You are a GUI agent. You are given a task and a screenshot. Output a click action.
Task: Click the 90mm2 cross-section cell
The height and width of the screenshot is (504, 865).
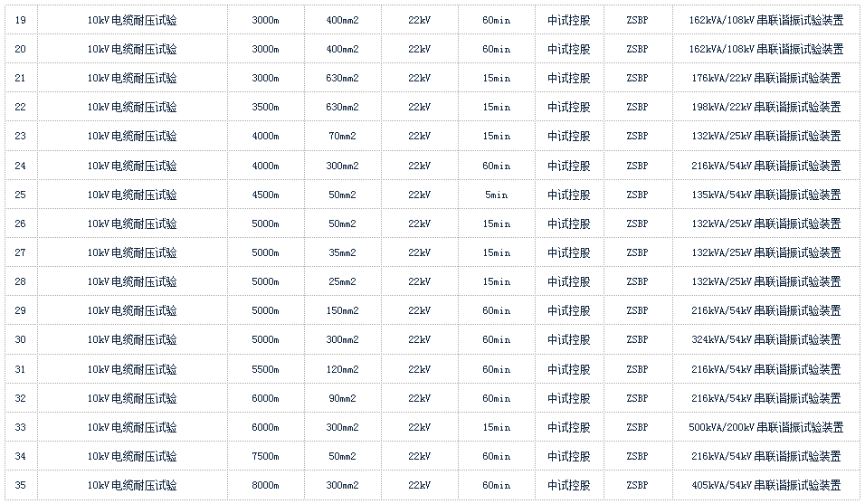click(342, 398)
